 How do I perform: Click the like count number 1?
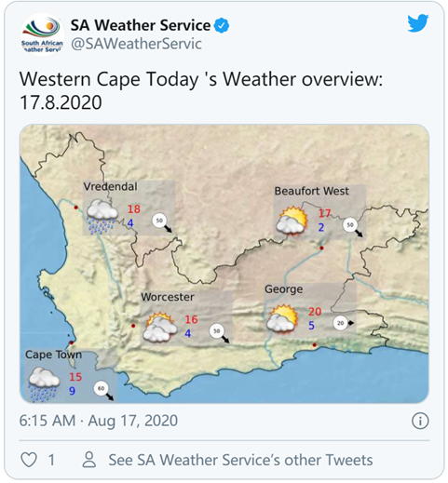[x=52, y=460]
